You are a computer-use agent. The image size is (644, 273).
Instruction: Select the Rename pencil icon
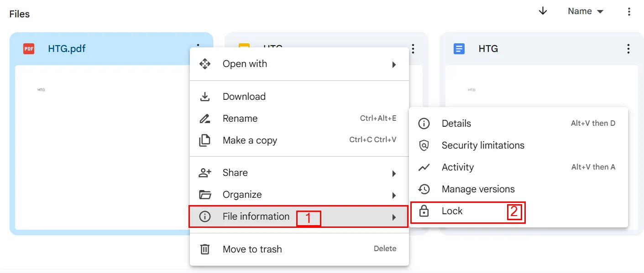click(205, 118)
